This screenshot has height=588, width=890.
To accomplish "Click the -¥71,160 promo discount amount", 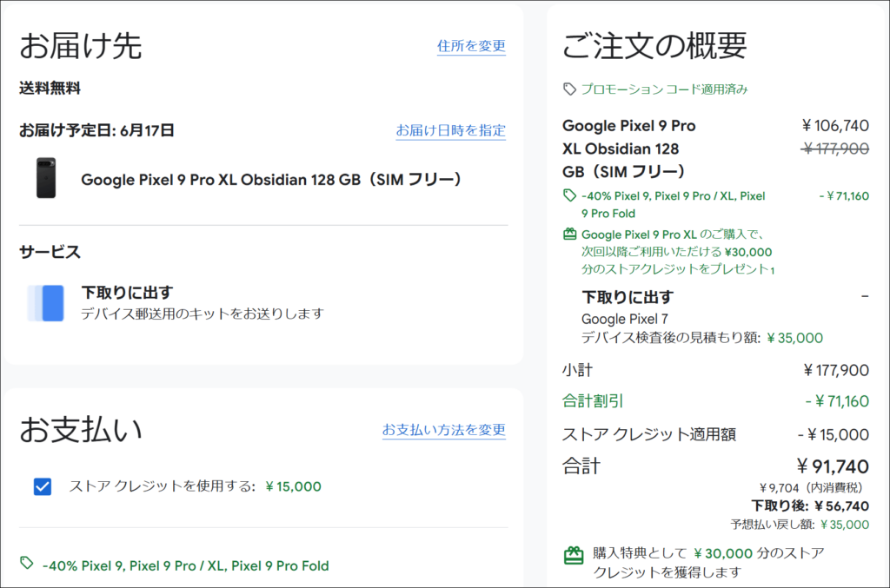I will pyautogui.click(x=843, y=196).
